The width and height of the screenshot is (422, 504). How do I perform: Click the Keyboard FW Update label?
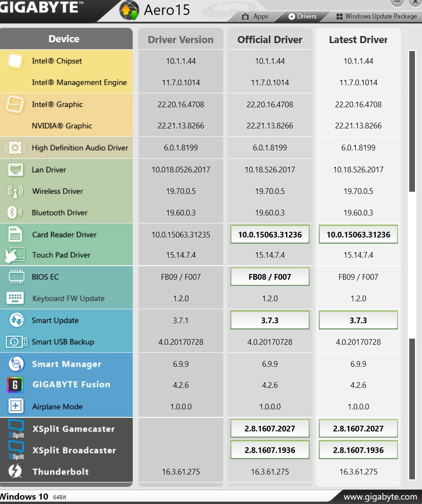[69, 298]
